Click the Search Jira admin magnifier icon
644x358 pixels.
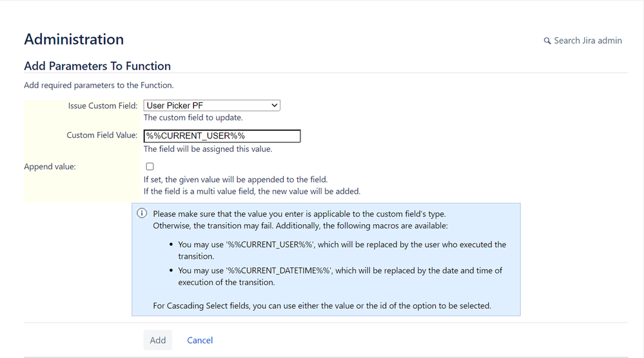pyautogui.click(x=547, y=41)
